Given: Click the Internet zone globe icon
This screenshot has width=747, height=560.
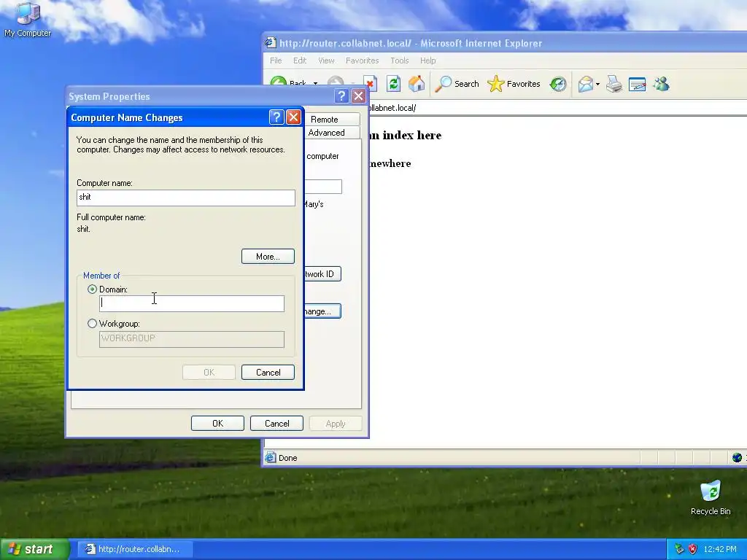Looking at the screenshot, I should [x=737, y=458].
